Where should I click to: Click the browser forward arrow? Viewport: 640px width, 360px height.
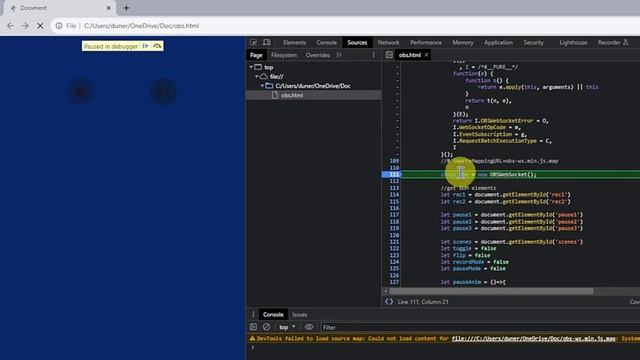click(x=25, y=26)
